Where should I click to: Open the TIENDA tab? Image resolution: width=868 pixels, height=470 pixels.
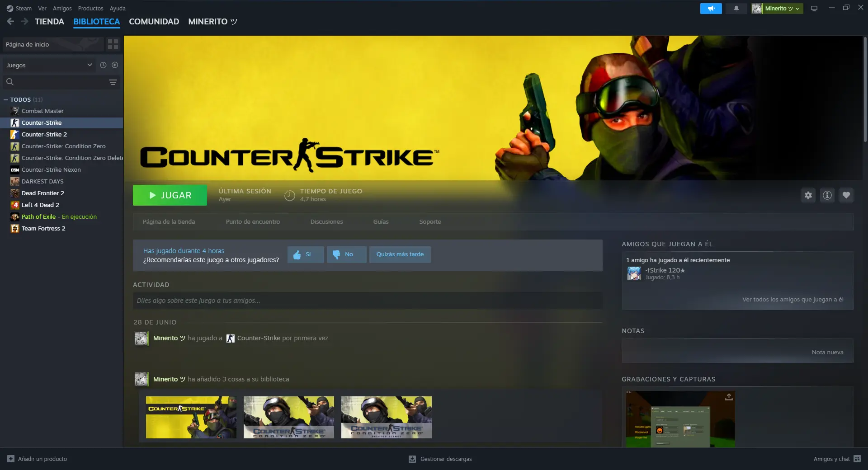[x=49, y=22]
